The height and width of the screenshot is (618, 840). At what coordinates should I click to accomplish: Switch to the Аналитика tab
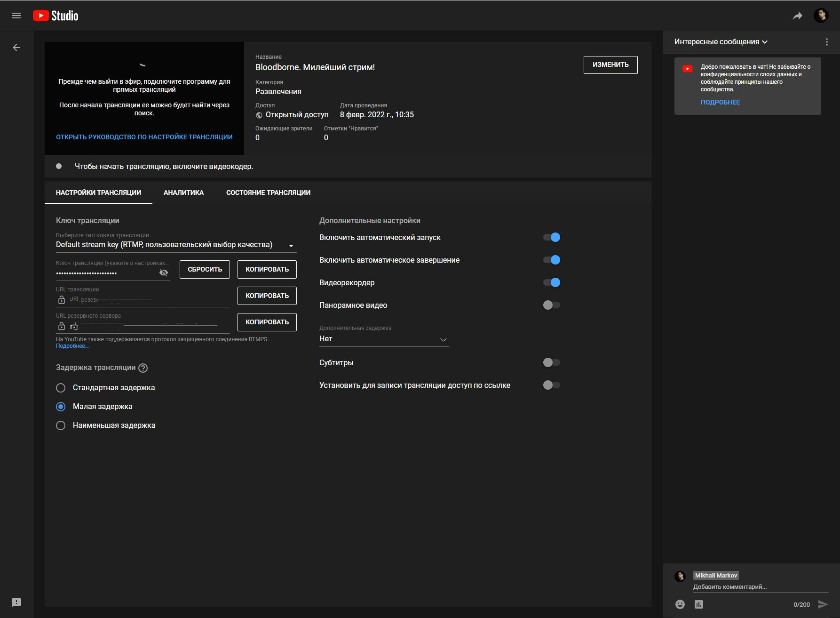coord(183,193)
